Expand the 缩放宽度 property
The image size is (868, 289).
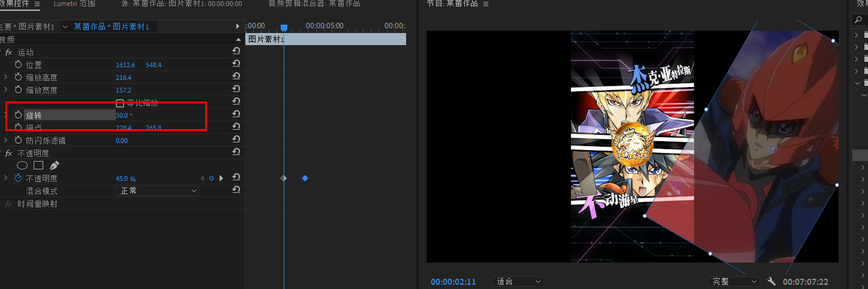pyautogui.click(x=6, y=90)
